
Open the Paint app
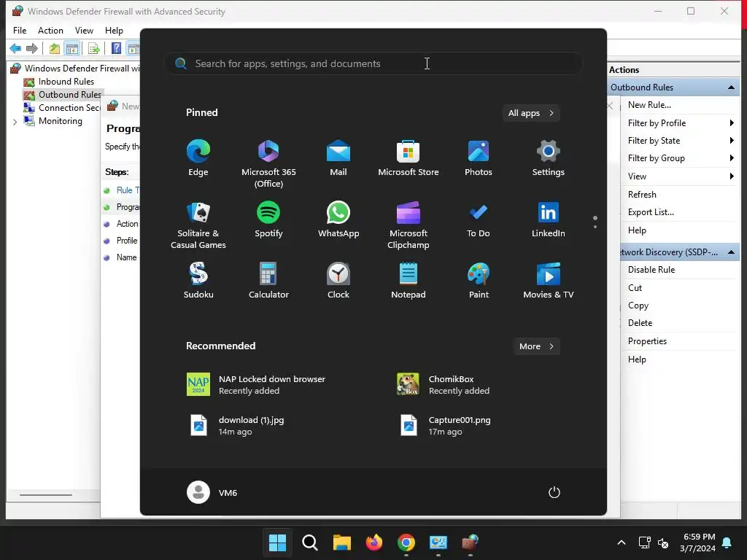pos(479,281)
